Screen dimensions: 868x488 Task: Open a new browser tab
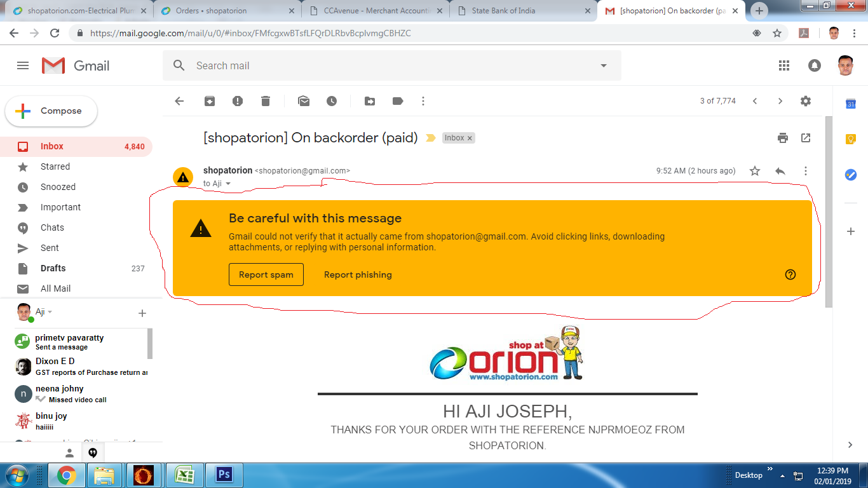759,11
